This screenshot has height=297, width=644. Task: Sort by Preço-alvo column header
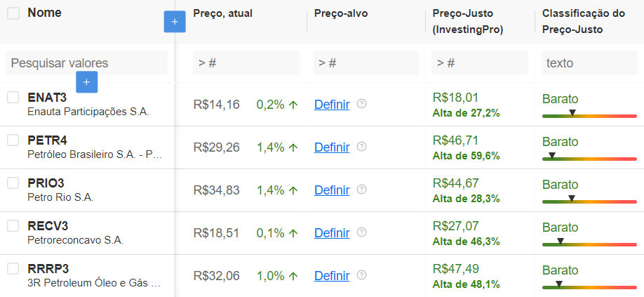(341, 13)
